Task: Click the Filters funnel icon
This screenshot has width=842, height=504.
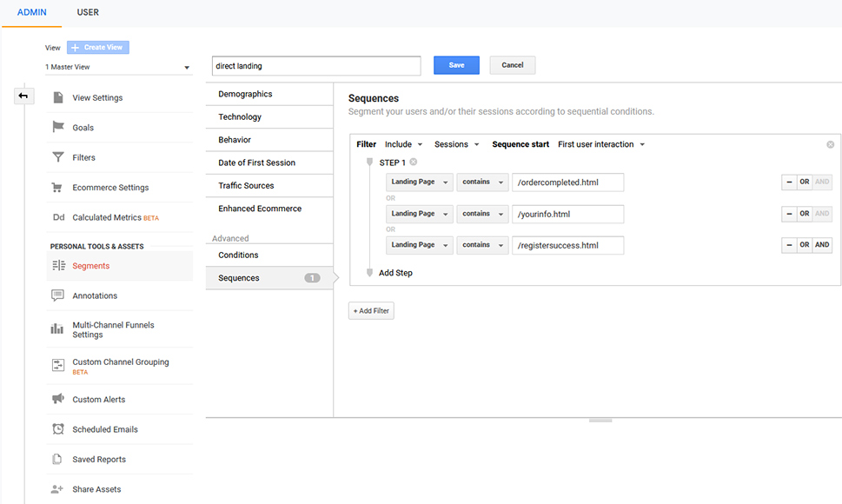Action: point(58,156)
